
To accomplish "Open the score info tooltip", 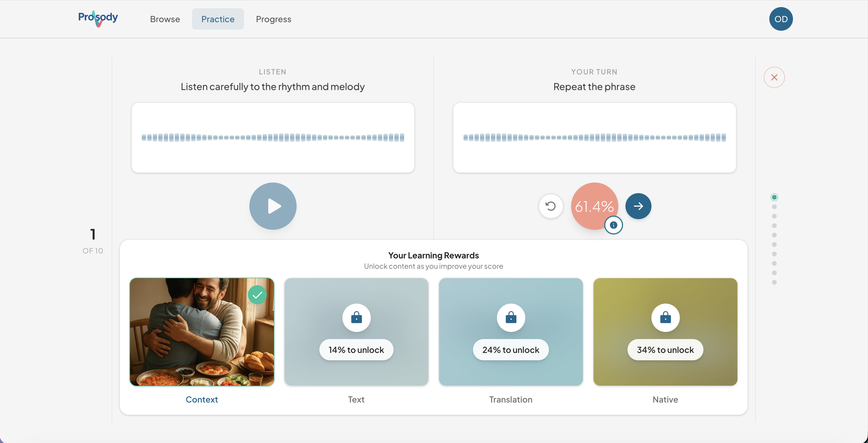I will [613, 225].
